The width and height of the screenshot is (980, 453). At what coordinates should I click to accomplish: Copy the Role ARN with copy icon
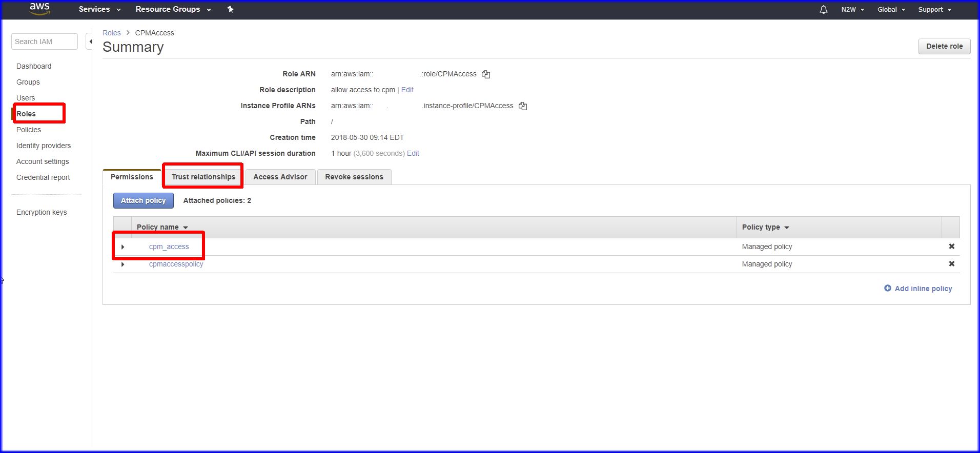coord(486,74)
